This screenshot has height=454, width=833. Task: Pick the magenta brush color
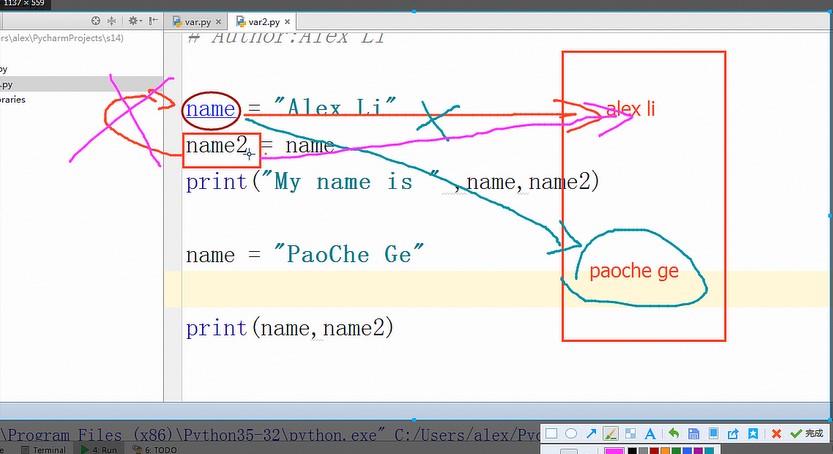click(x=614, y=451)
